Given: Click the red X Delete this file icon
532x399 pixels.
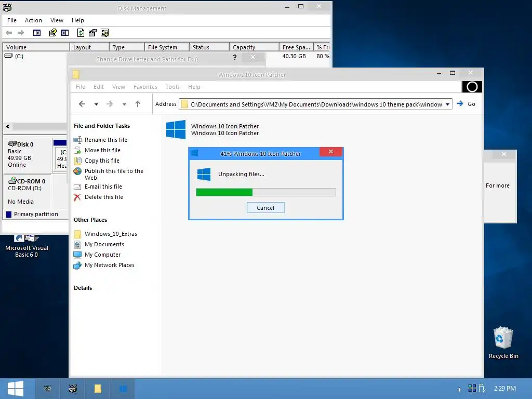Looking at the screenshot, I should (x=78, y=197).
